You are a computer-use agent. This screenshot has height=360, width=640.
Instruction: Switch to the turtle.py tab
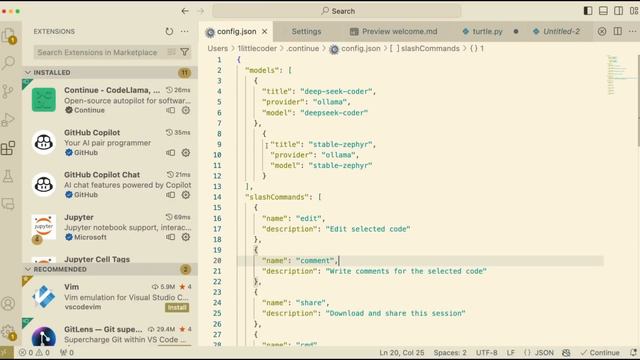coord(487,31)
